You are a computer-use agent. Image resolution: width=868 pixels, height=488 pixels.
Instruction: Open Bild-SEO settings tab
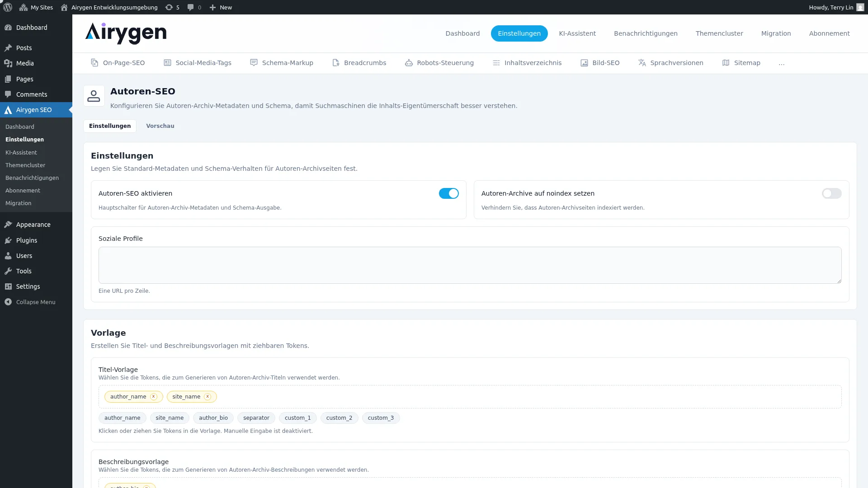coord(600,63)
